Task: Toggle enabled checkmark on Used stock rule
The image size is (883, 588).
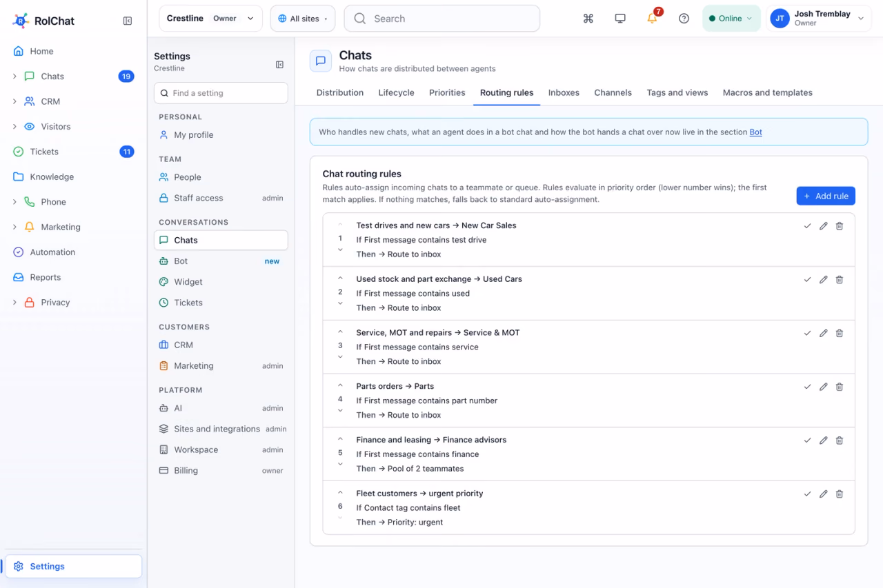Action: tap(807, 280)
